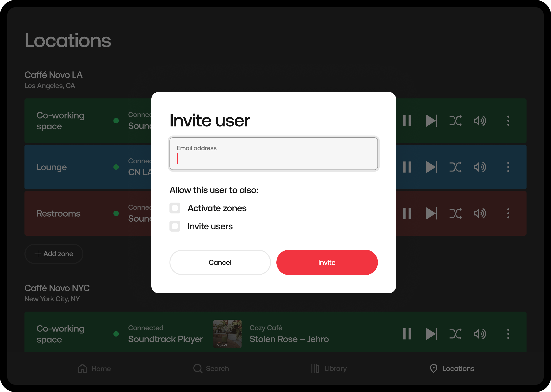Cancel the Invite user dialog

point(220,262)
